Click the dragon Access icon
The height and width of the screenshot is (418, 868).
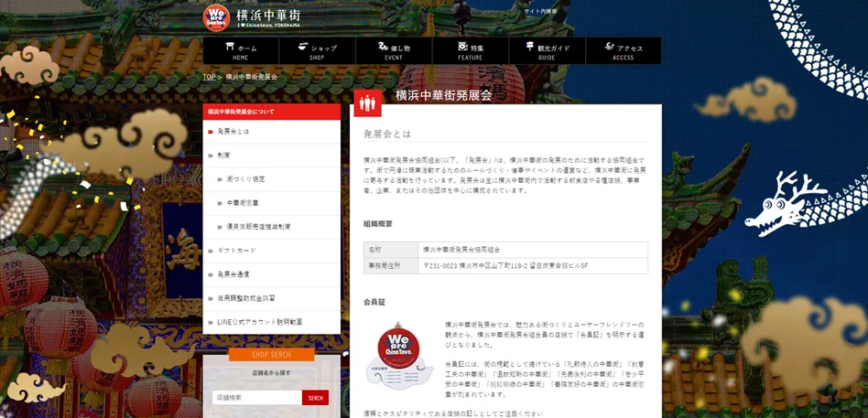point(610,47)
